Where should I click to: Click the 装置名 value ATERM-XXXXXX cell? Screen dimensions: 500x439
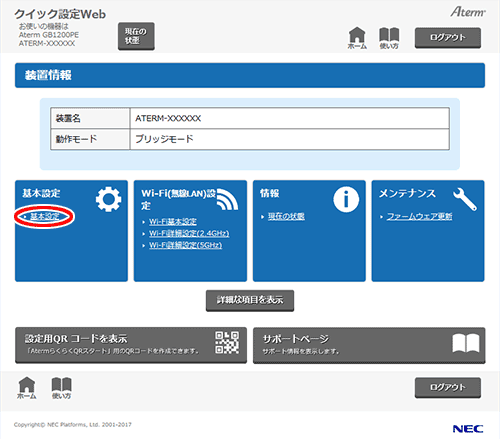click(x=289, y=118)
